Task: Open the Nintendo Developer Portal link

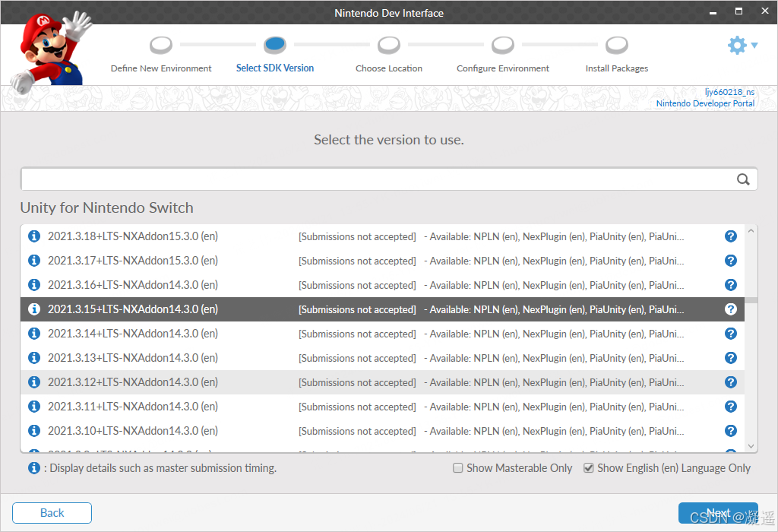Action: tap(705, 103)
